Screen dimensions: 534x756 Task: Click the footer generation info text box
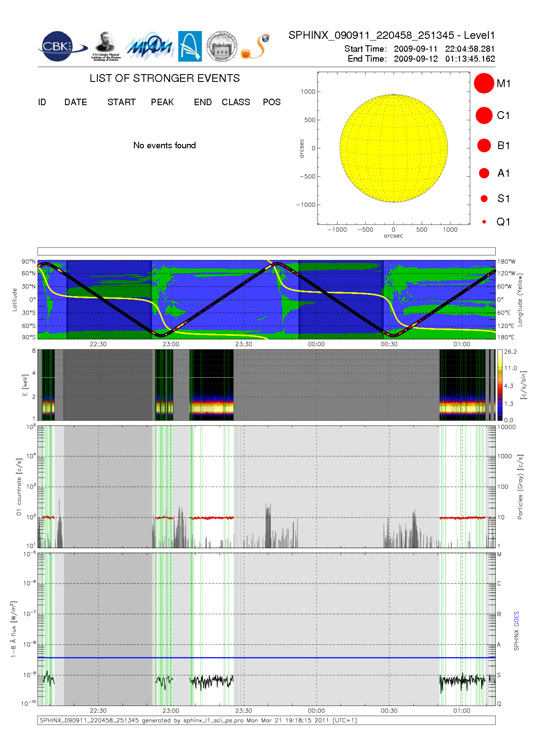(266, 720)
